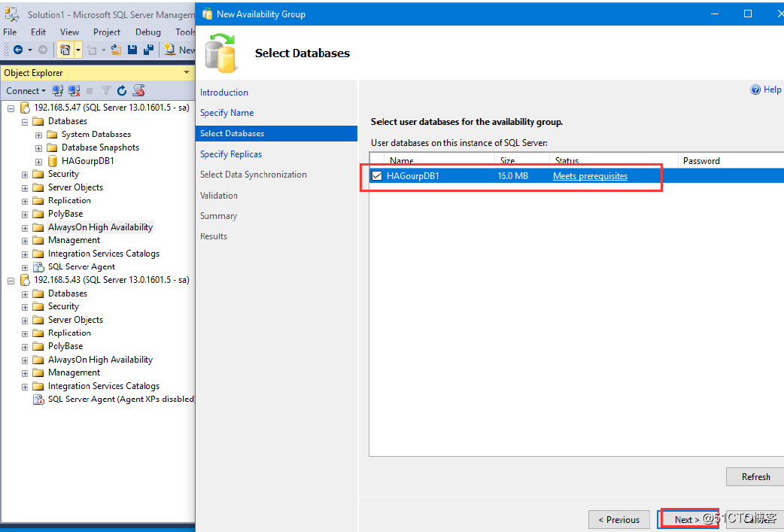
Task: Open the Meets prerequisites link
Action: [x=590, y=176]
